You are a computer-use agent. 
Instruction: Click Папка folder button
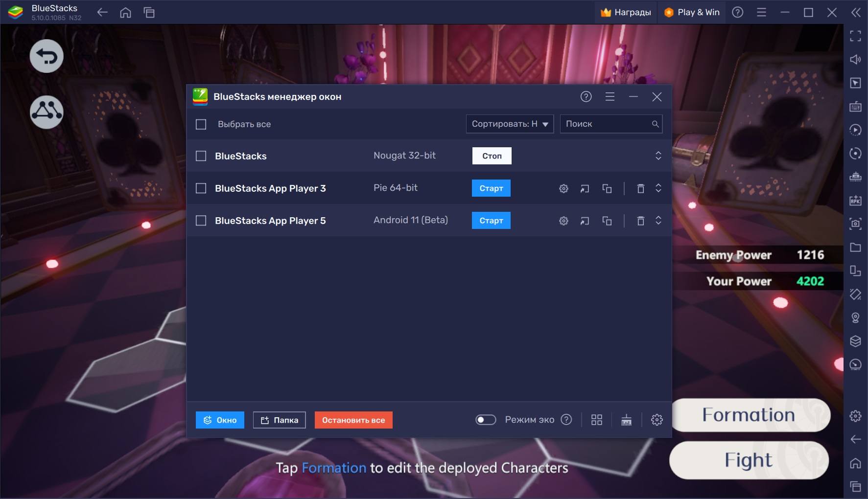(279, 420)
